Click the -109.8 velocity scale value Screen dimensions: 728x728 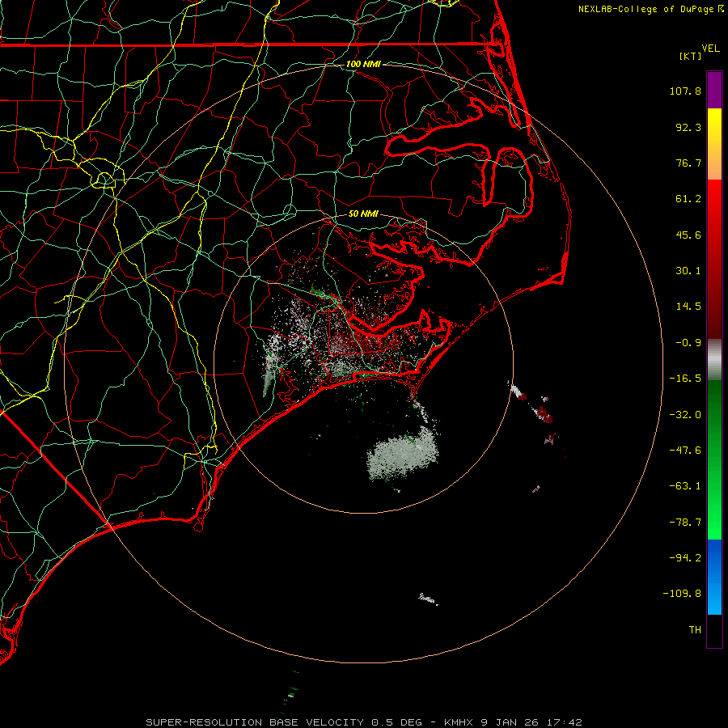[683, 594]
